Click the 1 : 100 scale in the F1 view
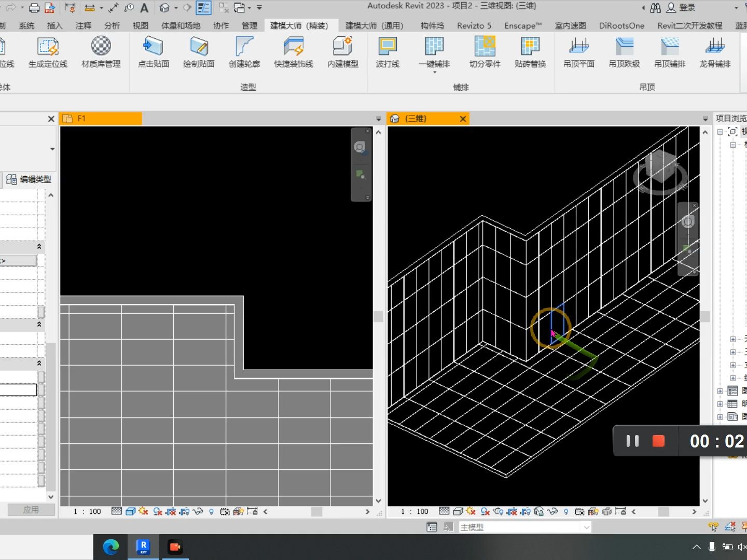The image size is (747, 560). [87, 511]
